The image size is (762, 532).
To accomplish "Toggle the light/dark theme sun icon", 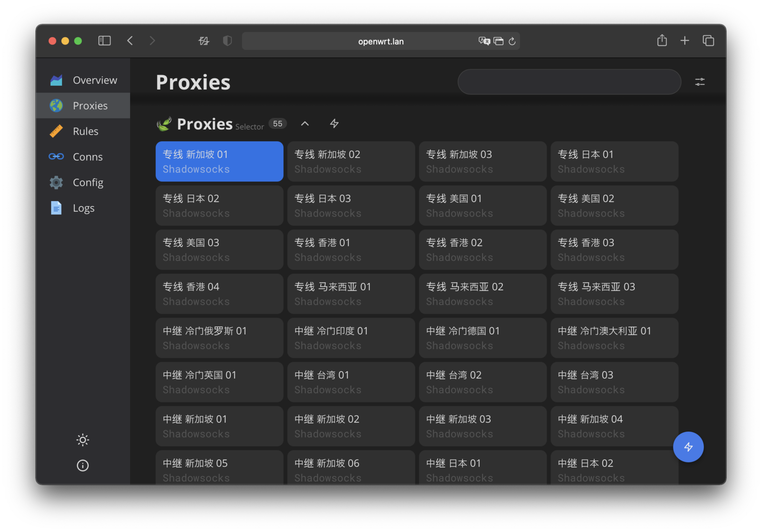I will (x=82, y=440).
